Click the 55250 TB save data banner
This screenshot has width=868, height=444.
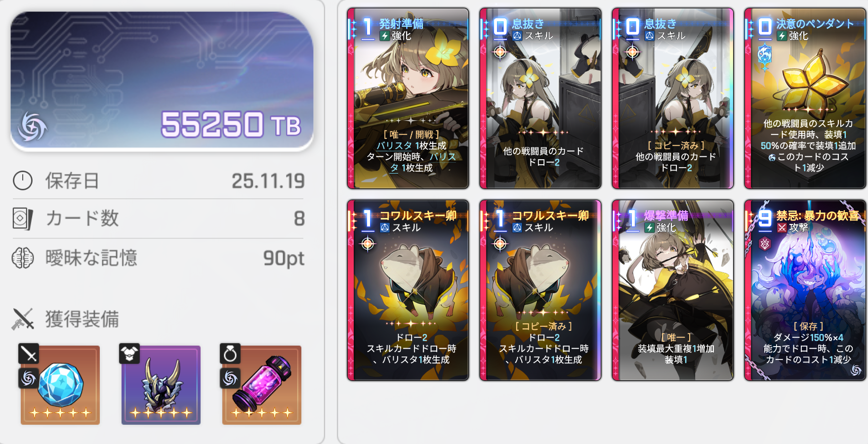pyautogui.click(x=162, y=81)
